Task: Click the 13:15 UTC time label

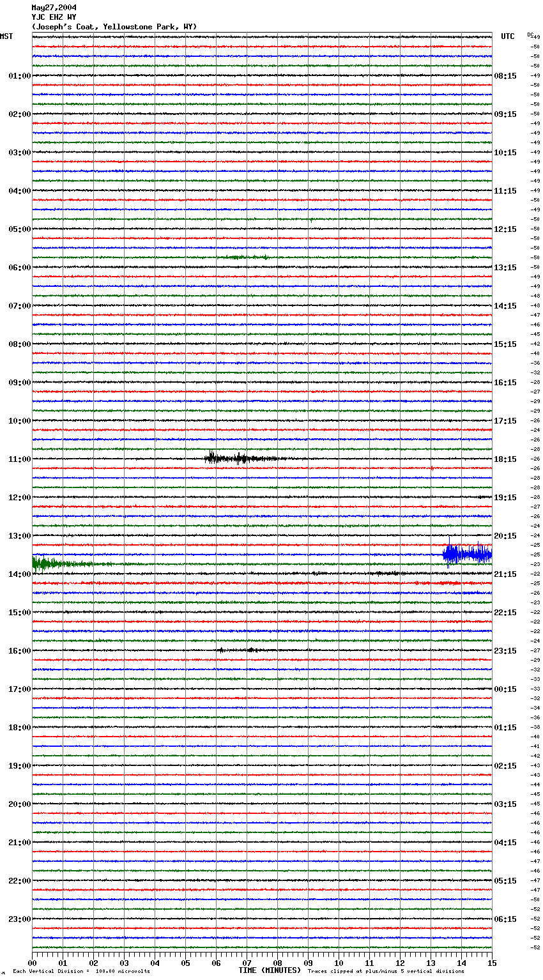Action: (505, 268)
